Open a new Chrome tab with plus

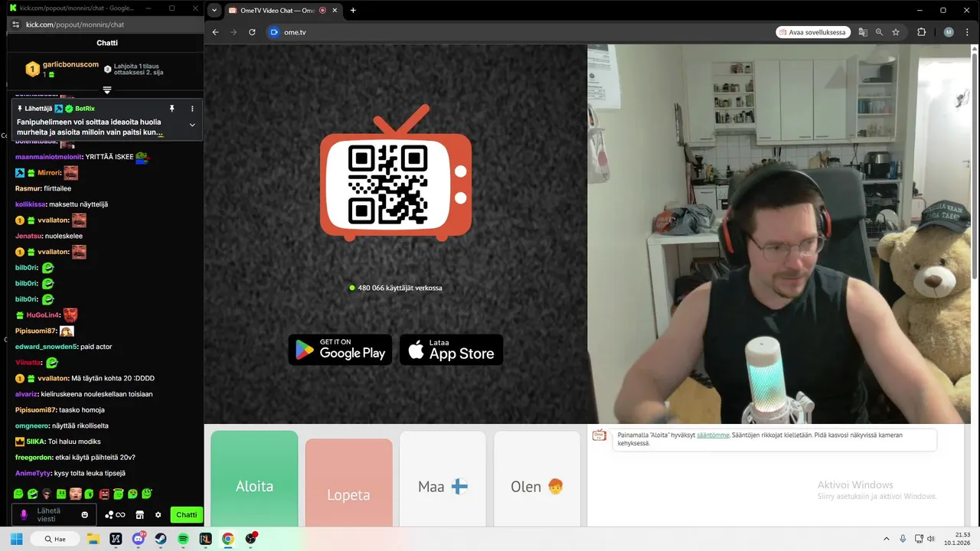pos(353,11)
